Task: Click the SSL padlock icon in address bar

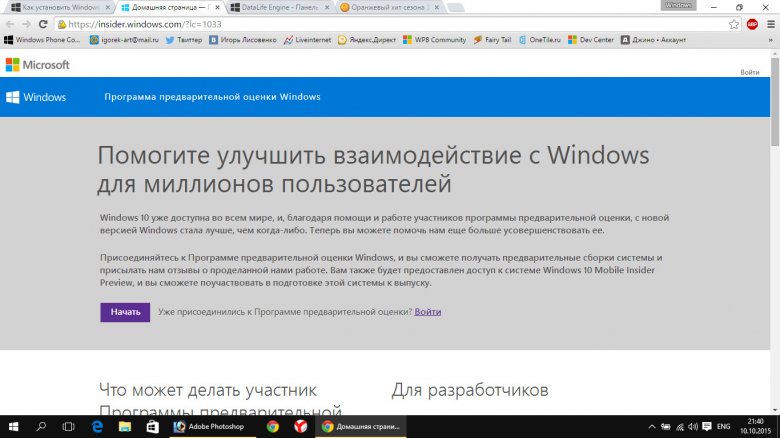Action: (x=61, y=24)
